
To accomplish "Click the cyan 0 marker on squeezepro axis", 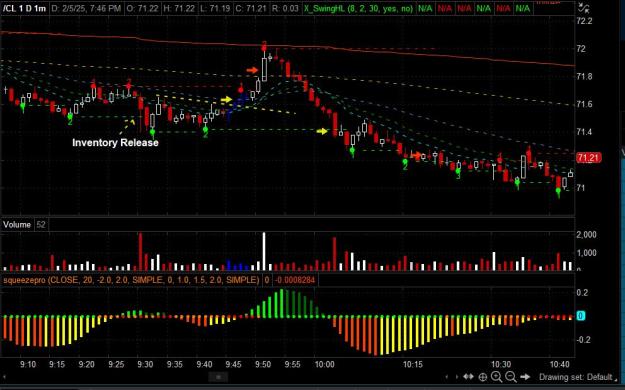I will [581, 316].
